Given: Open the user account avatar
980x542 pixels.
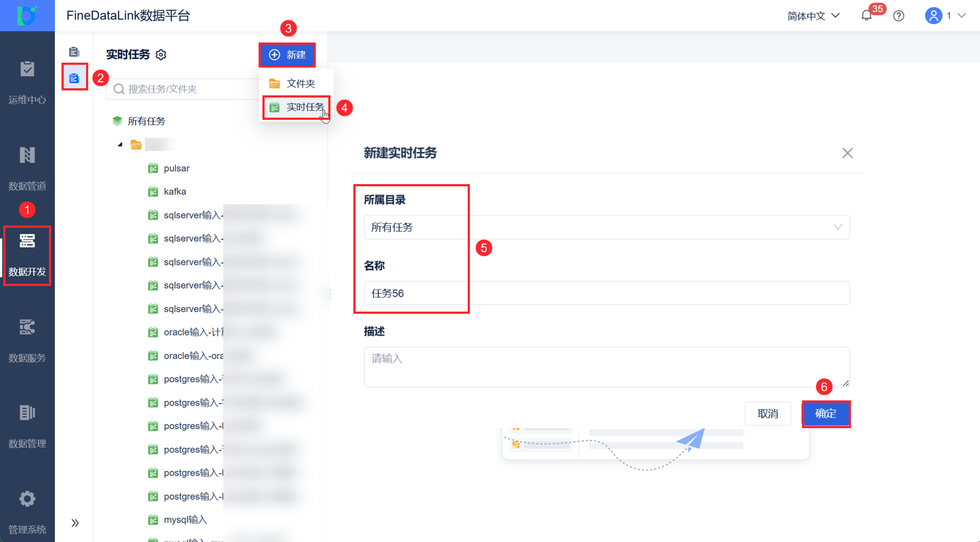Looking at the screenshot, I should (x=934, y=15).
